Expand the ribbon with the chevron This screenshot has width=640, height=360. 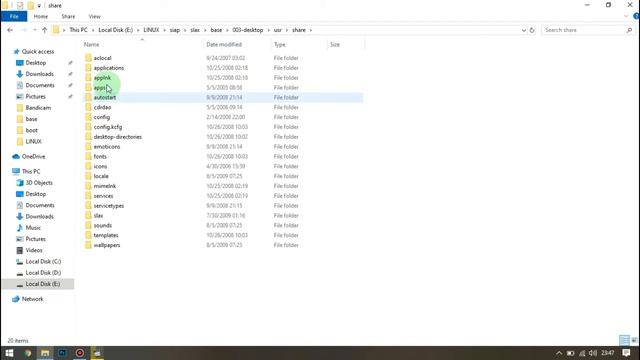tap(626, 16)
